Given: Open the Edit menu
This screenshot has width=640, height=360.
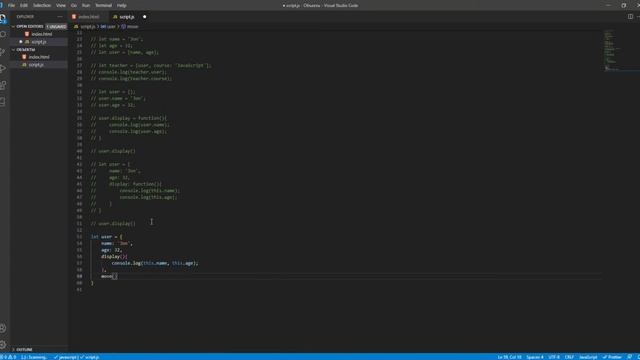Looking at the screenshot, I should tap(24, 5).
